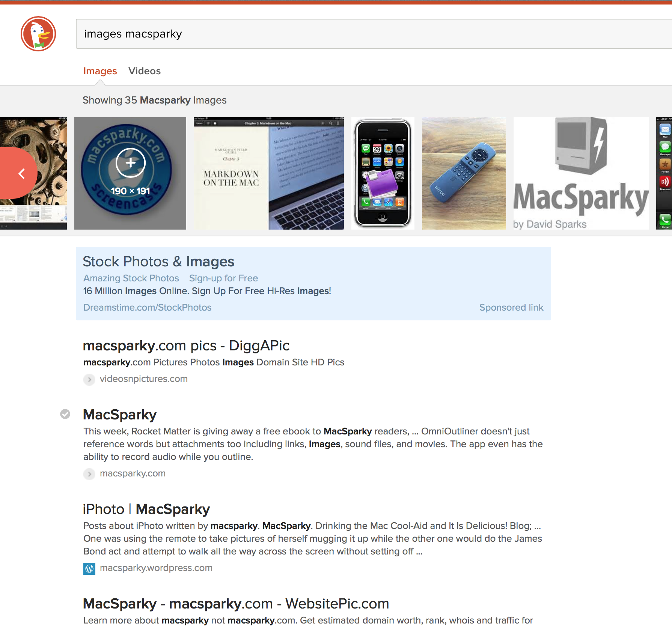Click the search field containing images macsparky
Viewport: 672px width, 628px height.
[x=374, y=34]
